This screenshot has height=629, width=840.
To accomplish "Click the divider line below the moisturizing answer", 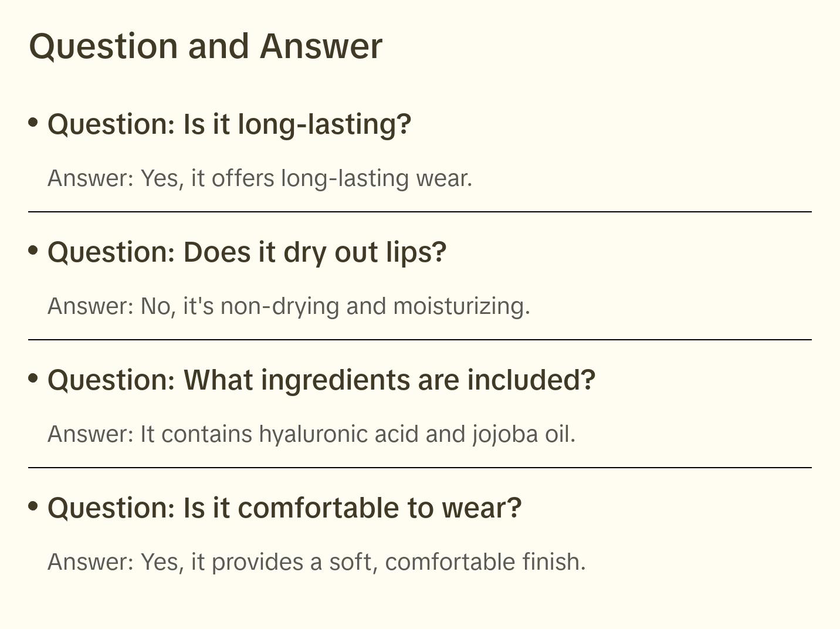I will (420, 340).
